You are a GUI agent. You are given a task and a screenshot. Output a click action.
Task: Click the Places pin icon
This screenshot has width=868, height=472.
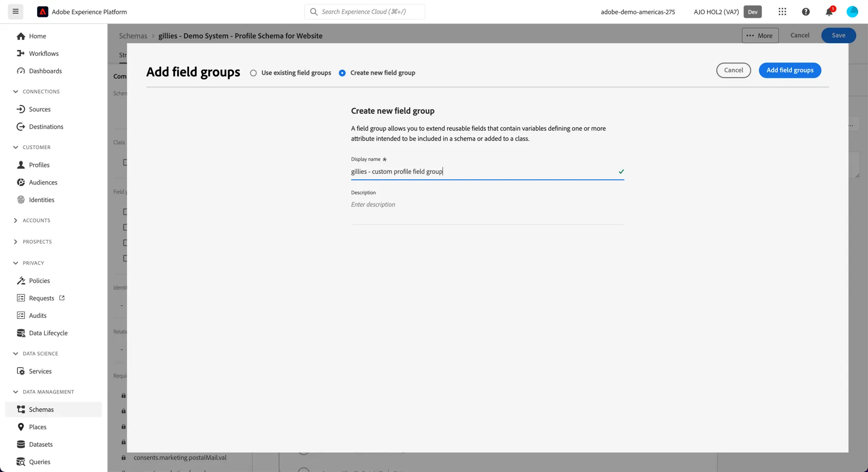(21, 427)
